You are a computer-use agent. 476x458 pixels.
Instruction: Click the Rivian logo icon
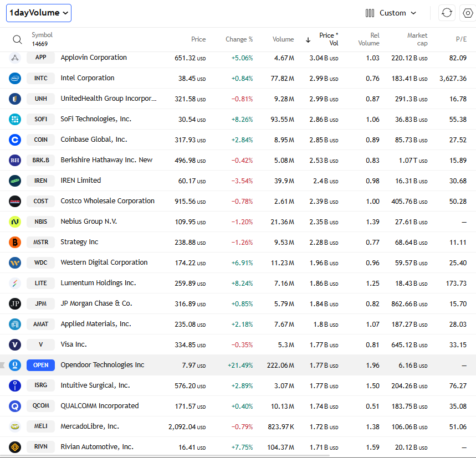[15, 447]
